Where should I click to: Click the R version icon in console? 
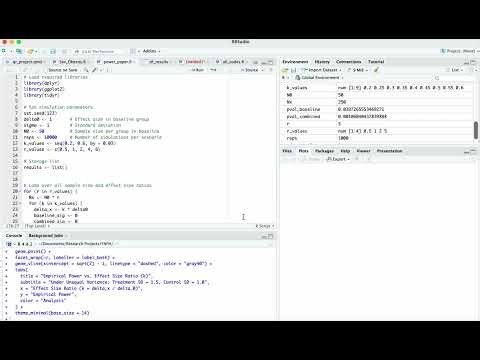click(9, 244)
